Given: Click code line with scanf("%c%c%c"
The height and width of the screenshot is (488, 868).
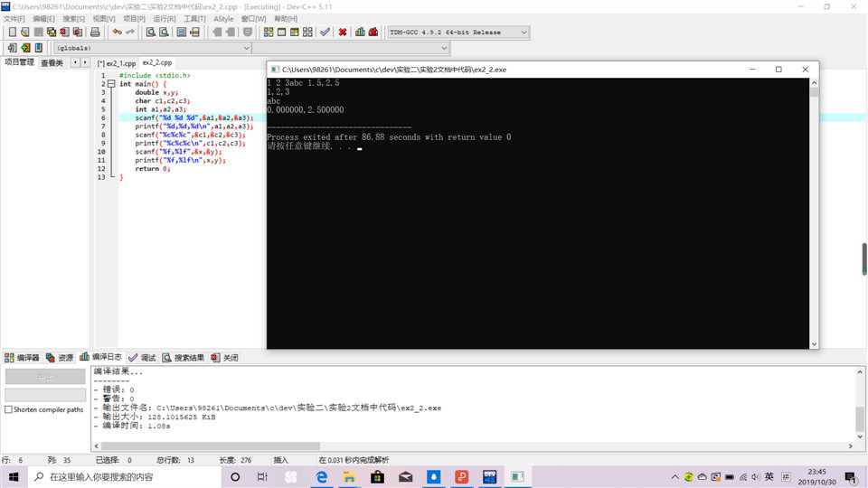Looking at the screenshot, I should [190, 135].
